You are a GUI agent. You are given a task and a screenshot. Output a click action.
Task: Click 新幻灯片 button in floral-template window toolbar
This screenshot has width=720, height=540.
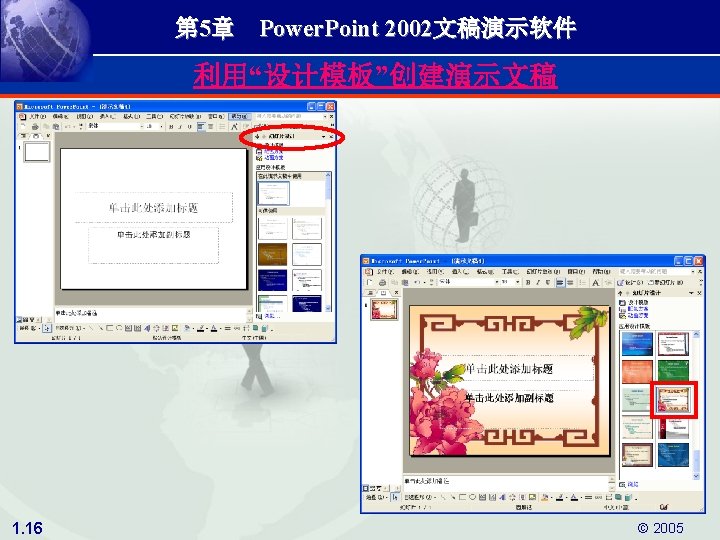coord(665,282)
